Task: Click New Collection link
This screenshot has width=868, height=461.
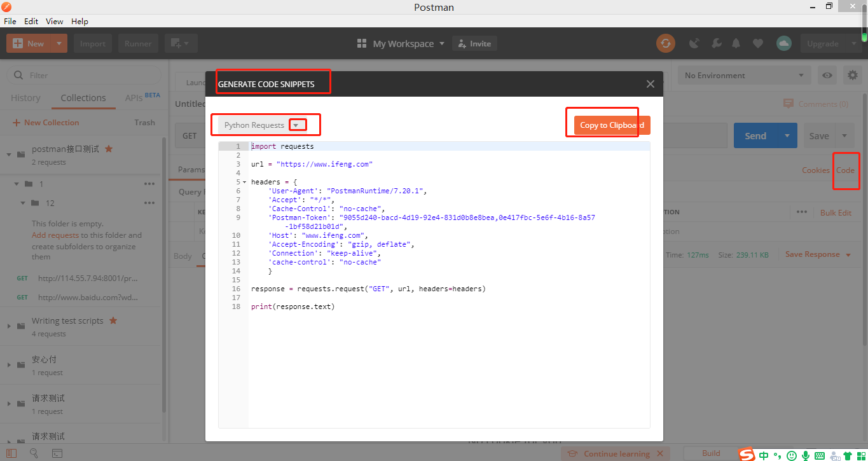Action: 46,123
